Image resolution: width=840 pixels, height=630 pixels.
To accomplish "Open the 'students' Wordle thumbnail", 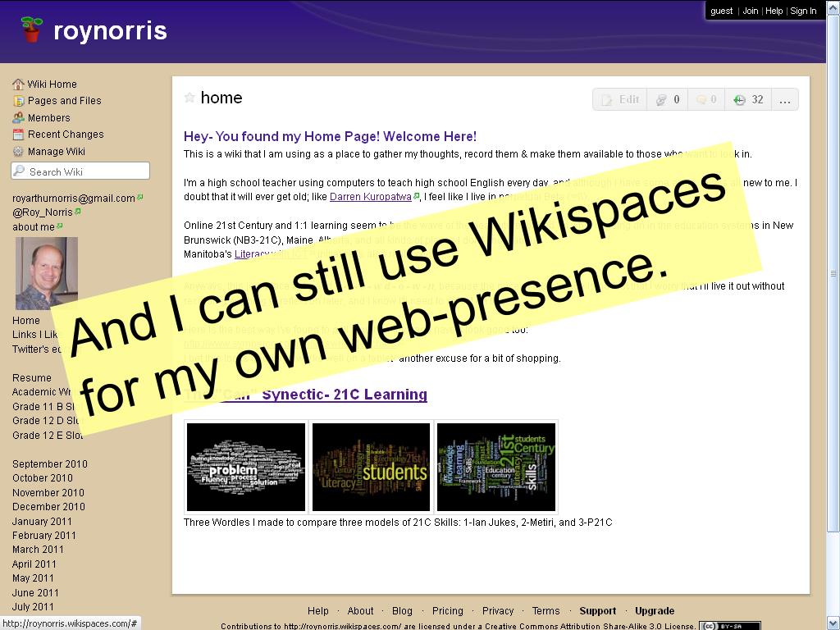I will pyautogui.click(x=371, y=467).
